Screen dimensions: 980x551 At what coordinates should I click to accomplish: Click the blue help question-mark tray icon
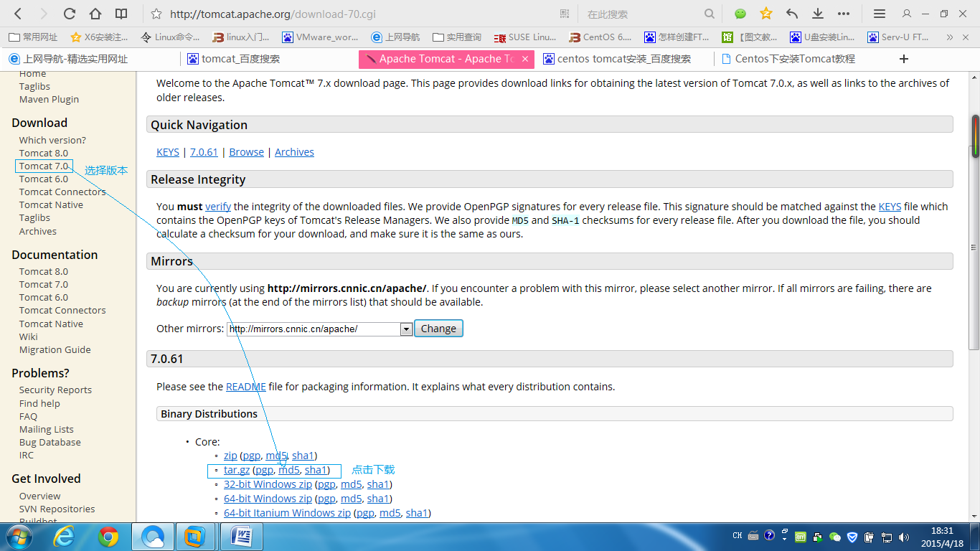coord(769,535)
